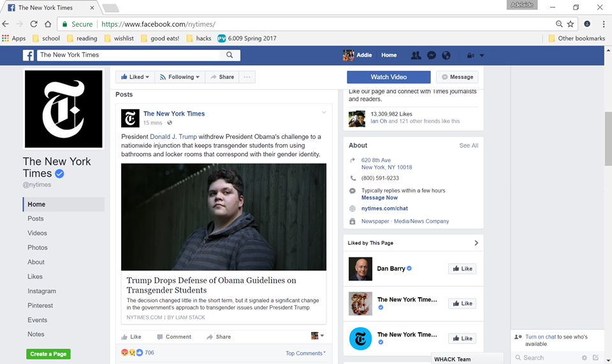Screen dimensions: 612x364
Task: Reload the page with browser refresh
Action: (34, 24)
